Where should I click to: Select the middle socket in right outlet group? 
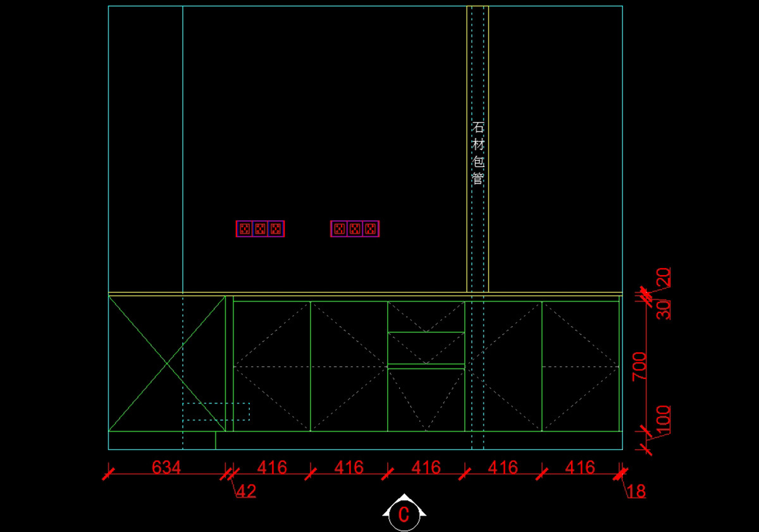(355, 229)
